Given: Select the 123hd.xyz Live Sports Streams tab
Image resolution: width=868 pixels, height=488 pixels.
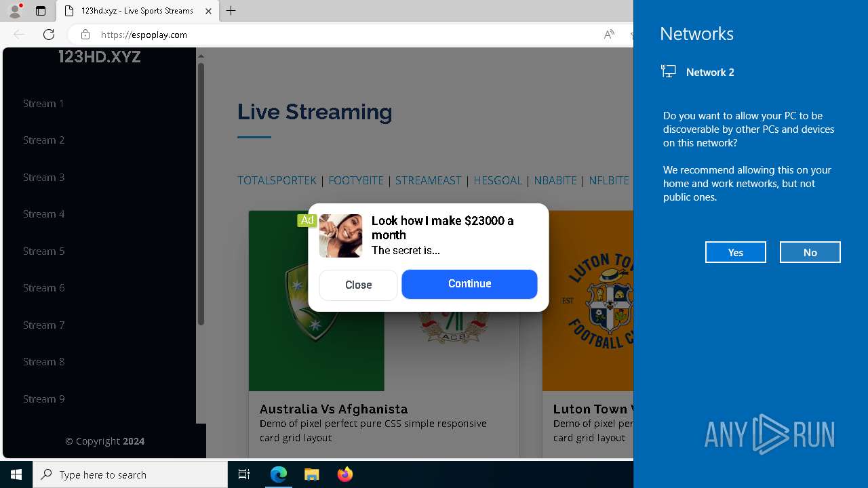Looking at the screenshot, I should 138,11.
